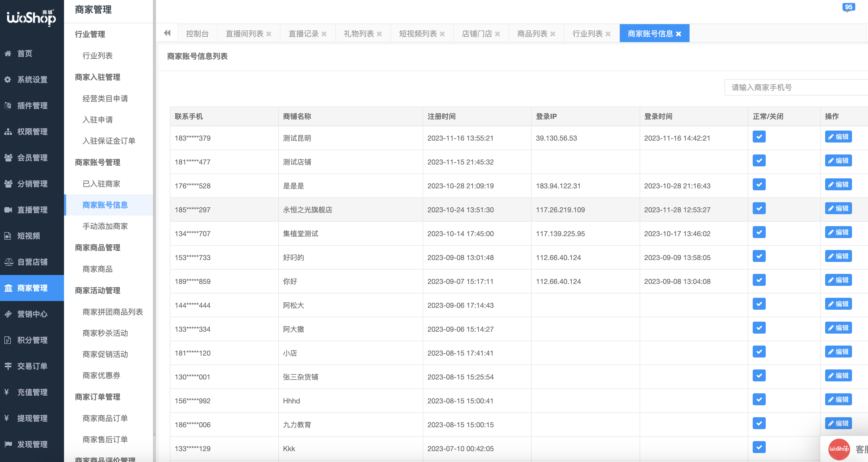Open 入驻保证金订单 submenu item
The height and width of the screenshot is (462, 868).
coord(109,141)
